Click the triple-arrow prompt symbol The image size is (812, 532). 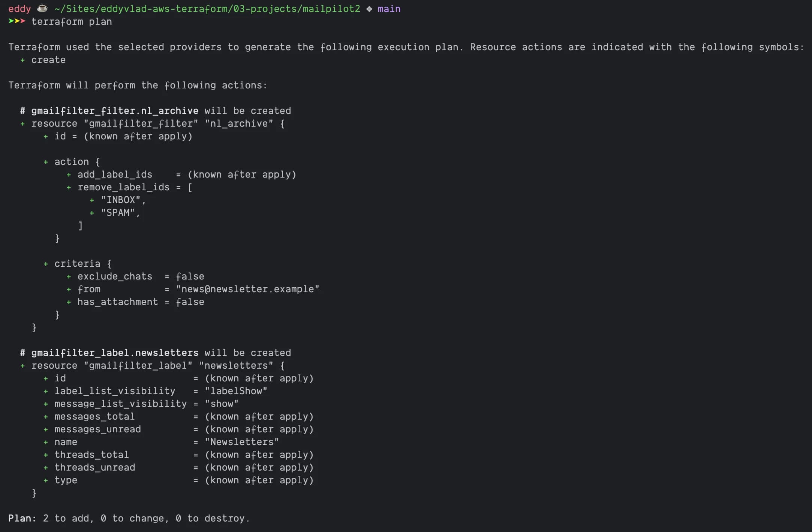17,21
